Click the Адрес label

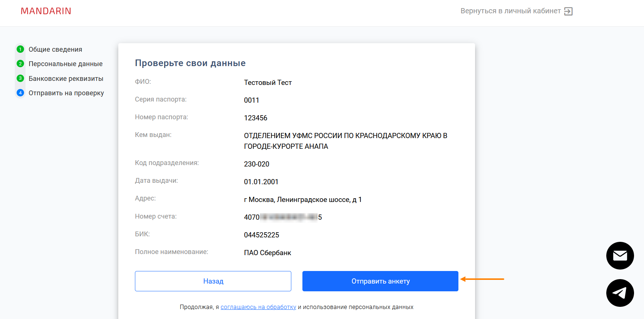[x=145, y=198]
